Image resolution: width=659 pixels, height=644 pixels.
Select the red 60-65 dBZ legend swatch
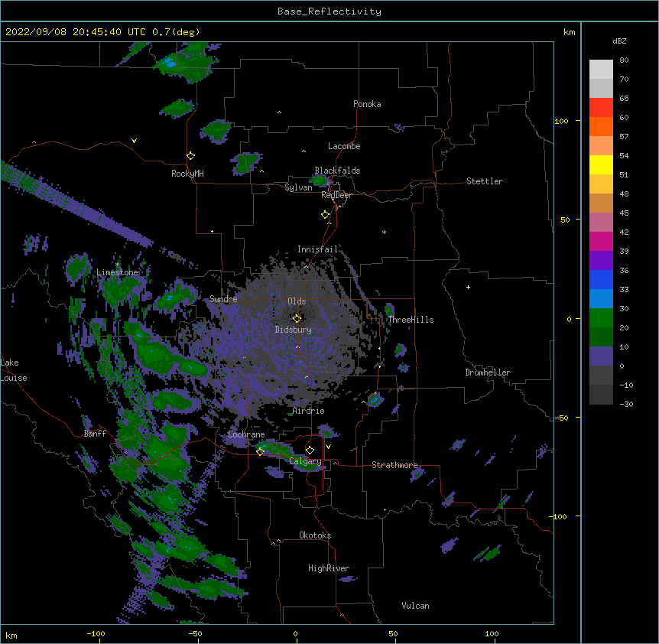click(601, 108)
